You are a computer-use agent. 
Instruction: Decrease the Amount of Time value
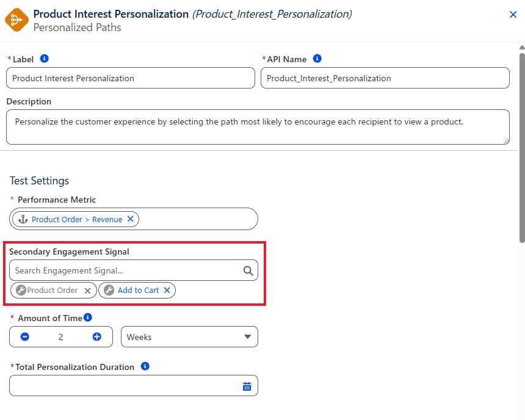tap(25, 336)
